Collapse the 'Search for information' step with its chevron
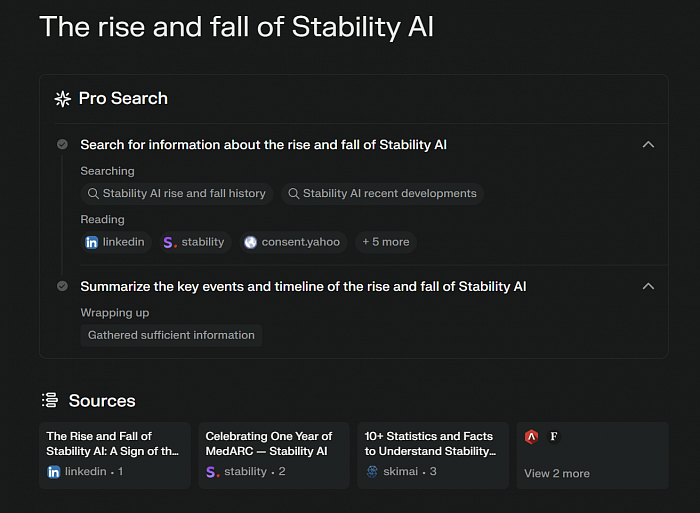Viewport: 700px width, 513px height. [x=648, y=144]
